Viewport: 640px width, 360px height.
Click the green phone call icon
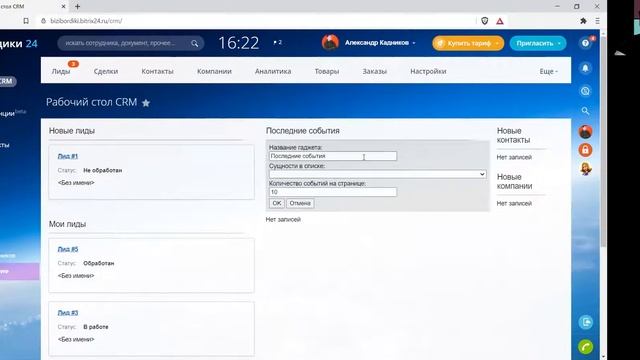pyautogui.click(x=585, y=347)
